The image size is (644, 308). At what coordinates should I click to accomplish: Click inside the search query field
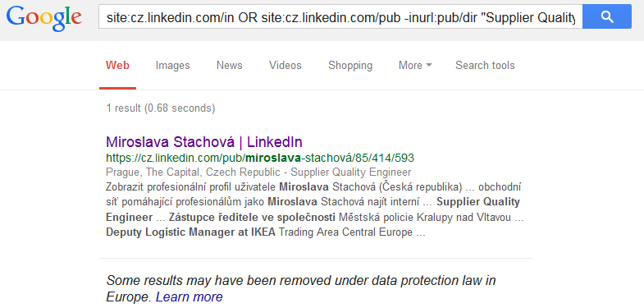click(340, 16)
